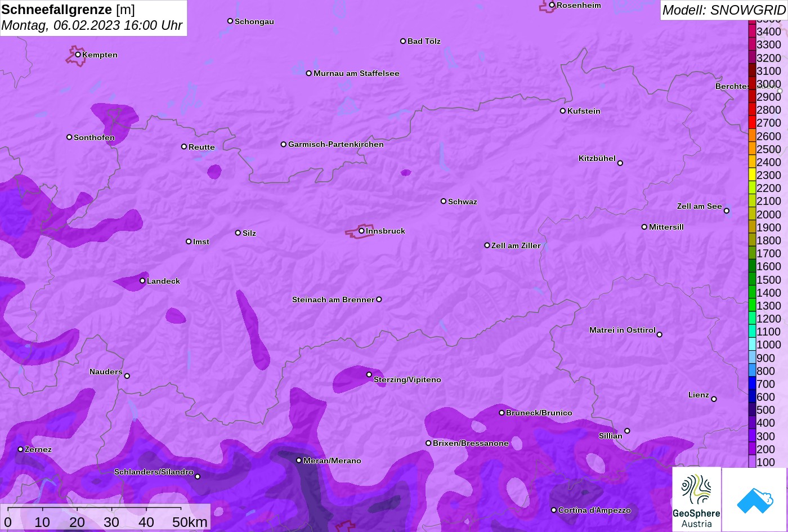Click the 1000 m cyan legend swatch
The width and height of the screenshot is (788, 532).
[752, 345]
